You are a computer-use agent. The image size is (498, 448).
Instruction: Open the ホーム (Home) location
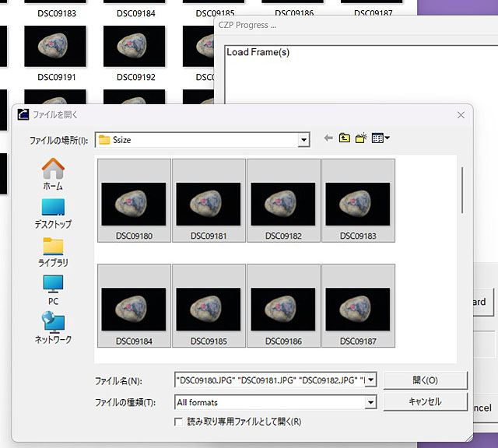point(53,174)
